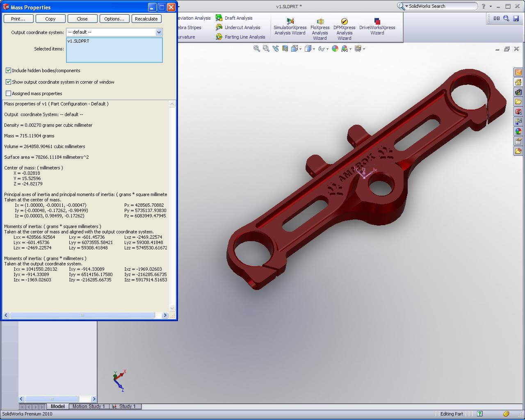Open File Explorer folder tab in task pane
Viewport: 525px width, 420px height.
click(x=518, y=102)
